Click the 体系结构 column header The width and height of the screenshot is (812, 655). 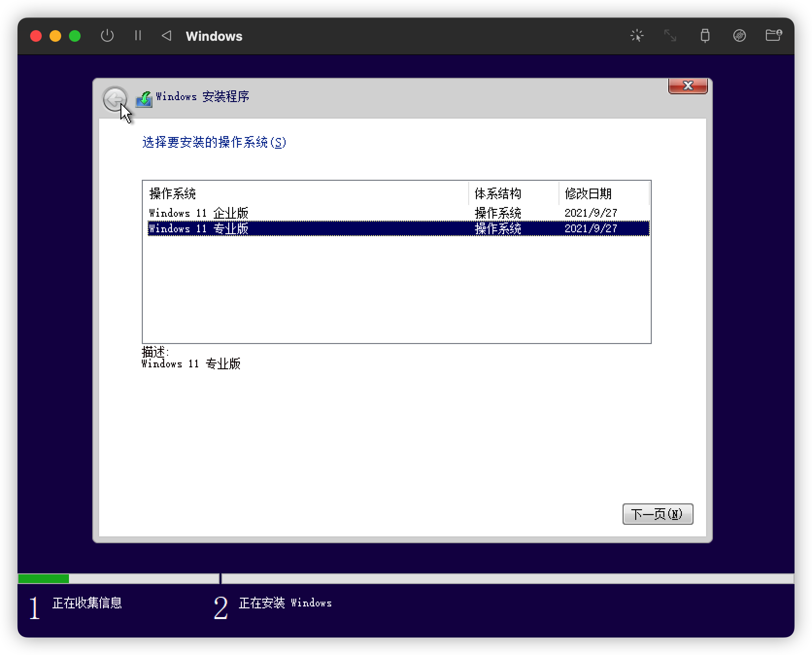[x=498, y=194]
